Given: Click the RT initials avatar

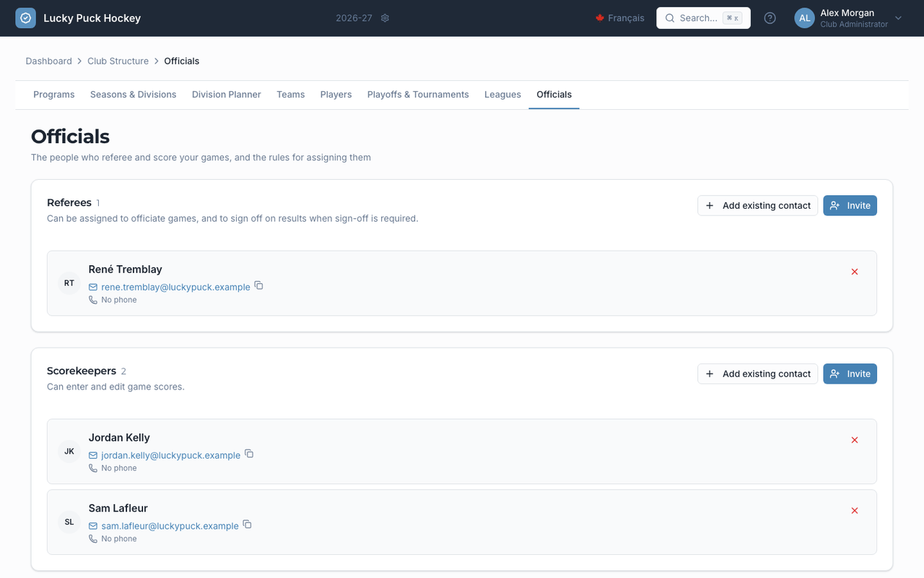Looking at the screenshot, I should pyautogui.click(x=69, y=283).
